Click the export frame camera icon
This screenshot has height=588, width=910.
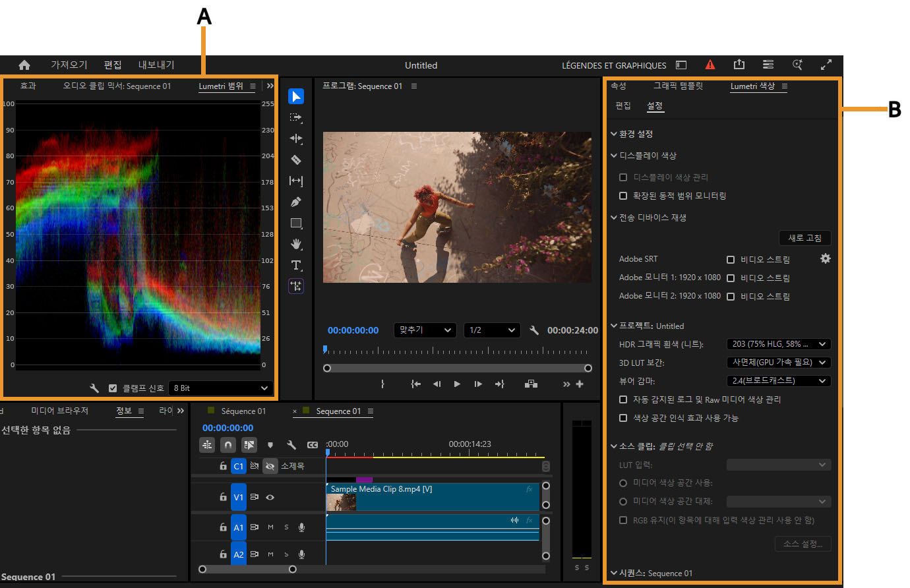[x=531, y=384]
